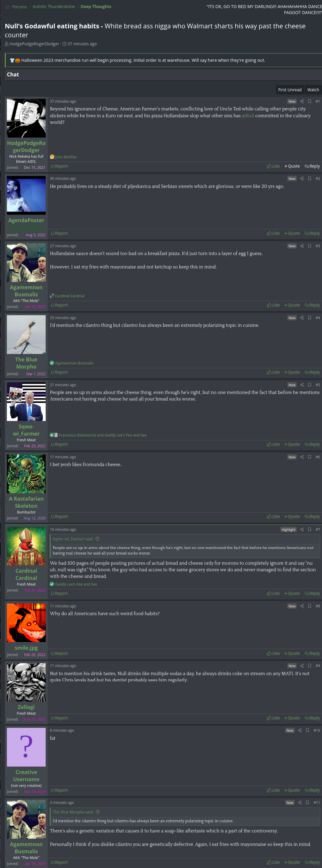Open Autistic Thunderdome breadcrumb link

coord(54,6)
